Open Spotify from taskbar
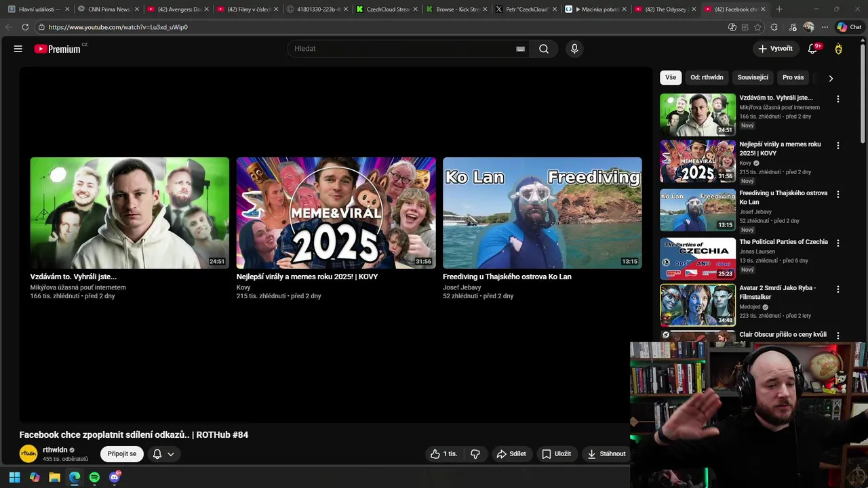The image size is (868, 488). pos(94,477)
